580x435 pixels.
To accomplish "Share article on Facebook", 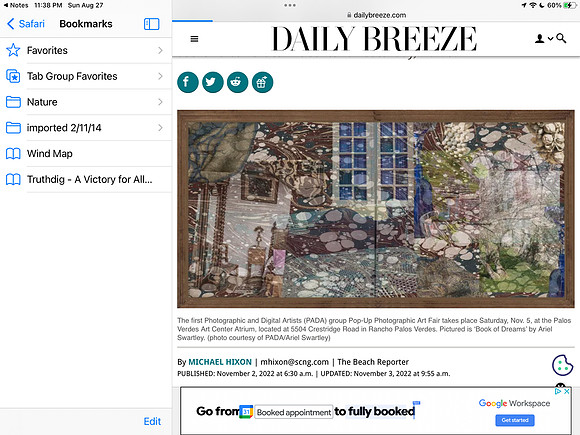I will coord(188,82).
